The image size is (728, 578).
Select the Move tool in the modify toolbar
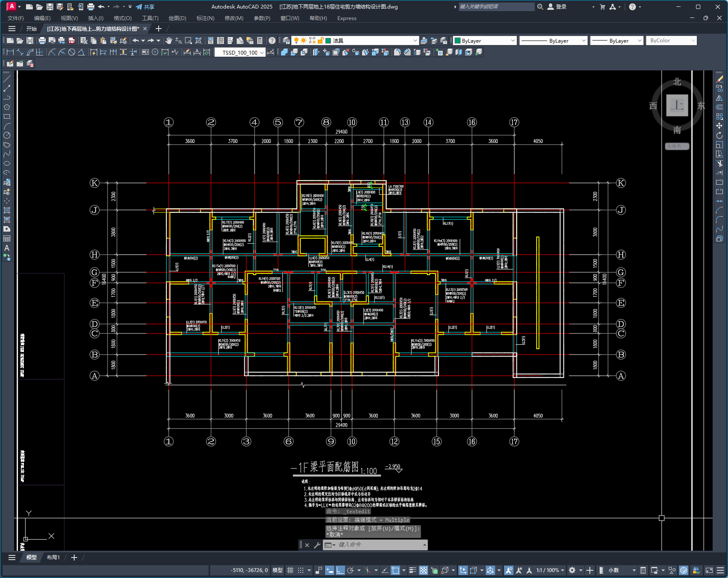719,126
